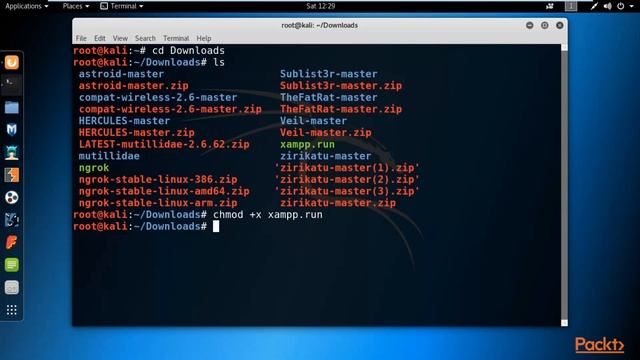Expand the system menu arrow at top right
This screenshot has height=360, width=640.
coord(631,7)
